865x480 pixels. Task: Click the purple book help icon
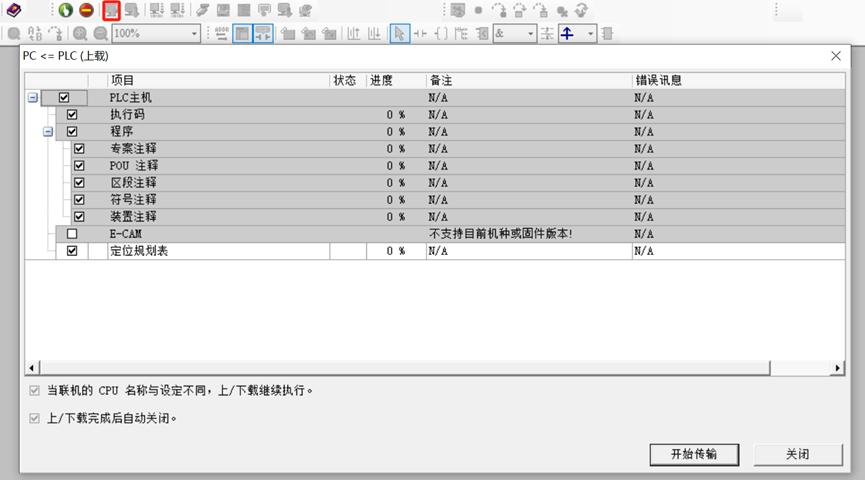coord(13,10)
